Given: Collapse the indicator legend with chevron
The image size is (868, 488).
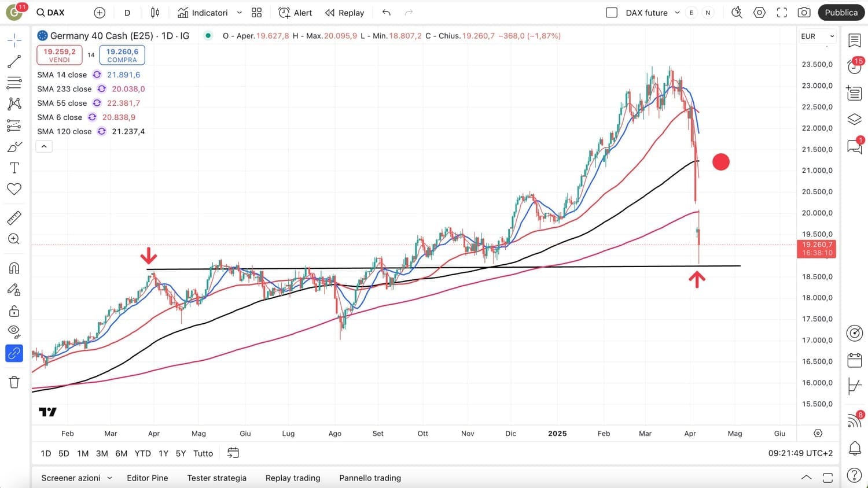Looking at the screenshot, I should coord(44,146).
